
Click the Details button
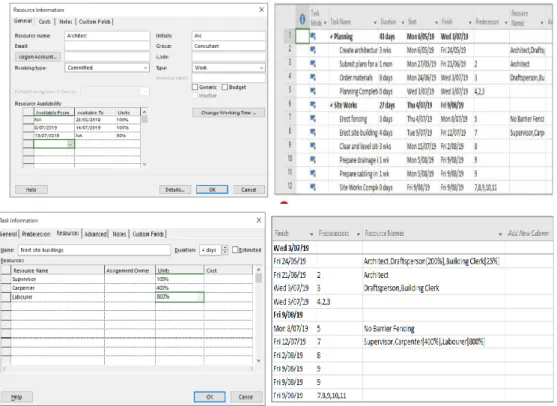pyautogui.click(x=175, y=190)
